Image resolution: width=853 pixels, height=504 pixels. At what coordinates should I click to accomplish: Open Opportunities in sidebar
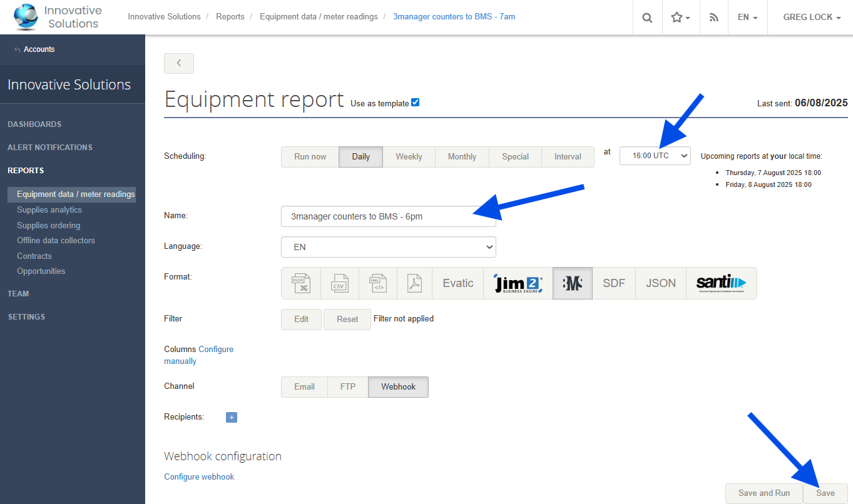pyautogui.click(x=41, y=271)
